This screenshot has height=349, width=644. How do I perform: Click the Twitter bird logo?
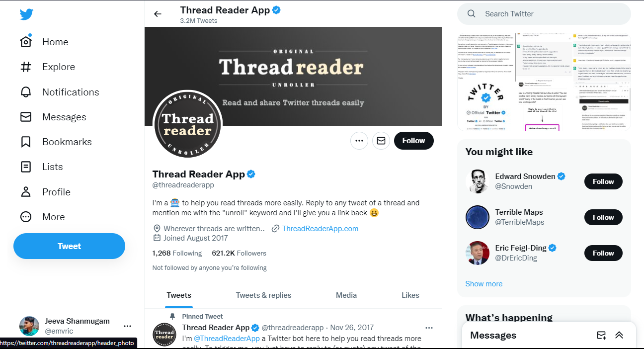[x=26, y=14]
